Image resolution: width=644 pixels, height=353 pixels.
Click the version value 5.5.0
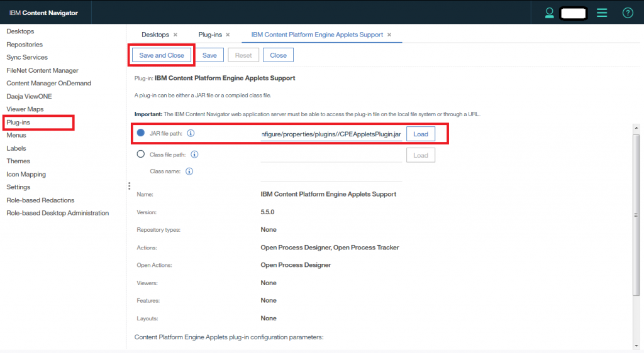point(267,212)
